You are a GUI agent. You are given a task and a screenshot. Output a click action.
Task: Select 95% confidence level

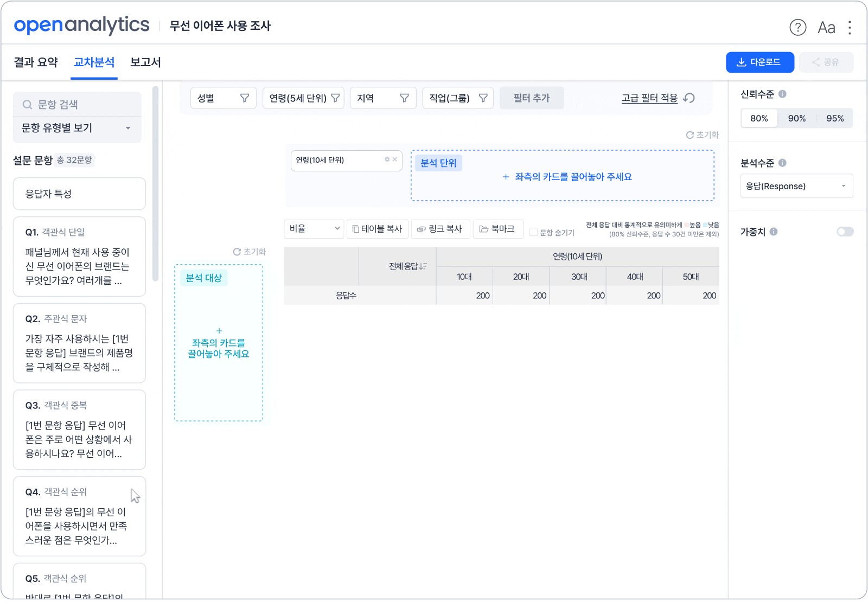coord(835,118)
